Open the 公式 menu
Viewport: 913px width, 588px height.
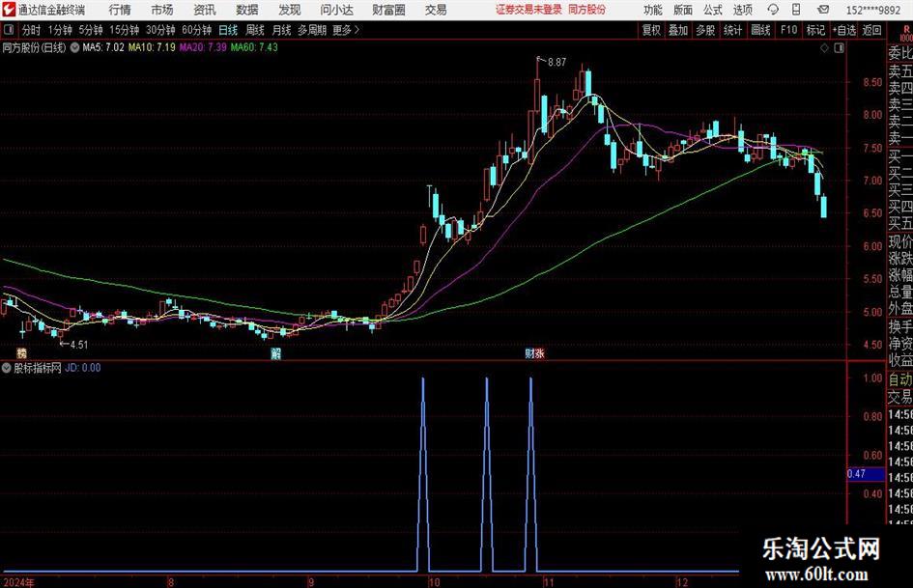click(x=713, y=10)
